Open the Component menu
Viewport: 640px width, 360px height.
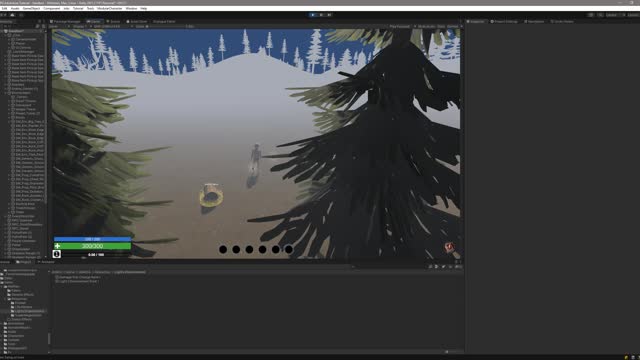coord(52,8)
